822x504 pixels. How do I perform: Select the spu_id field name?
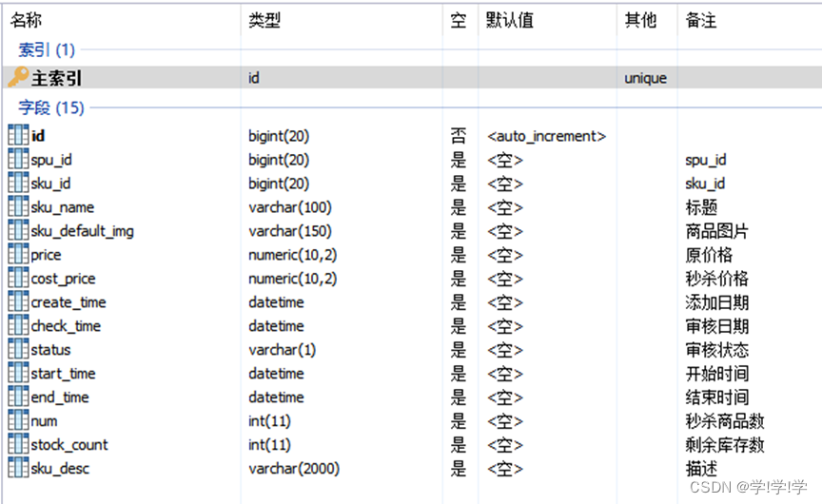(x=51, y=160)
